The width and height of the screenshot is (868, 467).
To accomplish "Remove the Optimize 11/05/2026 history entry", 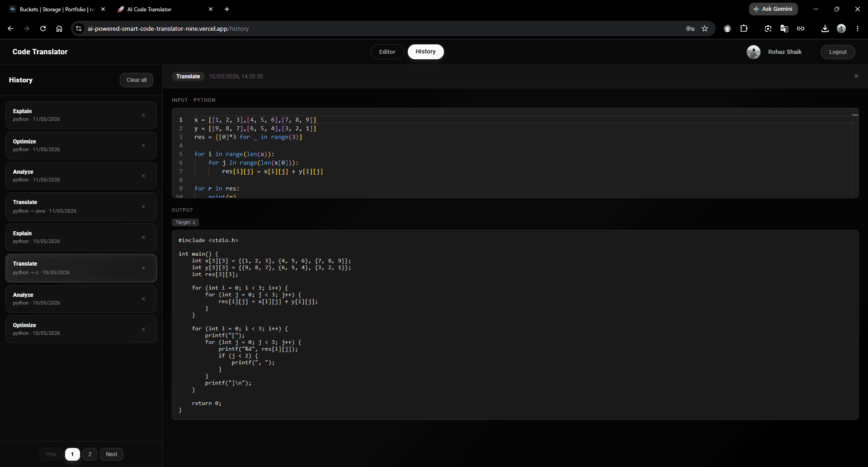I will coord(143,145).
